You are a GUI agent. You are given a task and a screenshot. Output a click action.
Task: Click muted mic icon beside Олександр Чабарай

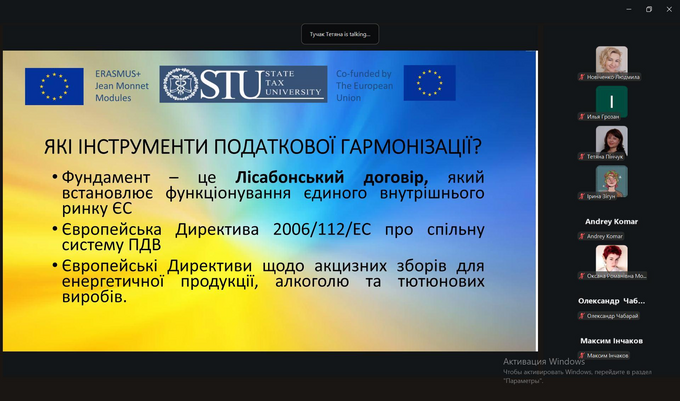[x=581, y=316]
